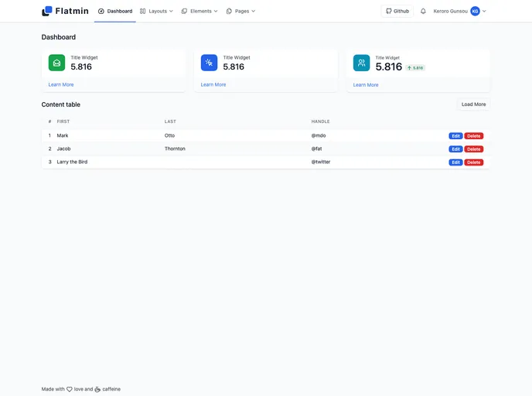Edit the Jacob row
The width and height of the screenshot is (532, 396).
click(x=455, y=149)
